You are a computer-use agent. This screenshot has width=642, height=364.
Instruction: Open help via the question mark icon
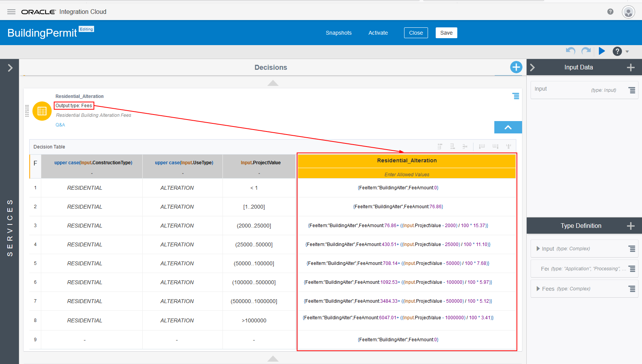pyautogui.click(x=617, y=51)
